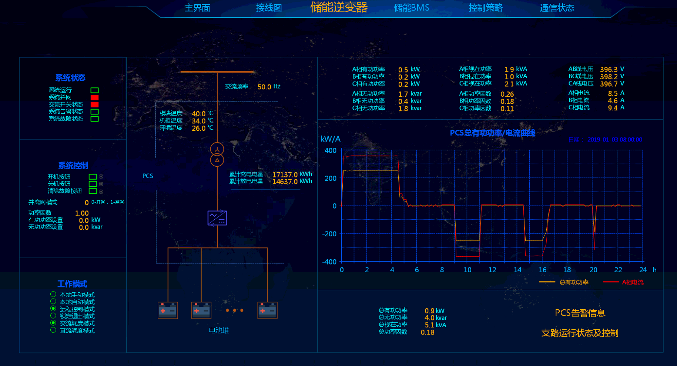The image size is (677, 366).
Task: Click the first red status indicator under 系统状态
Action: click(95, 98)
